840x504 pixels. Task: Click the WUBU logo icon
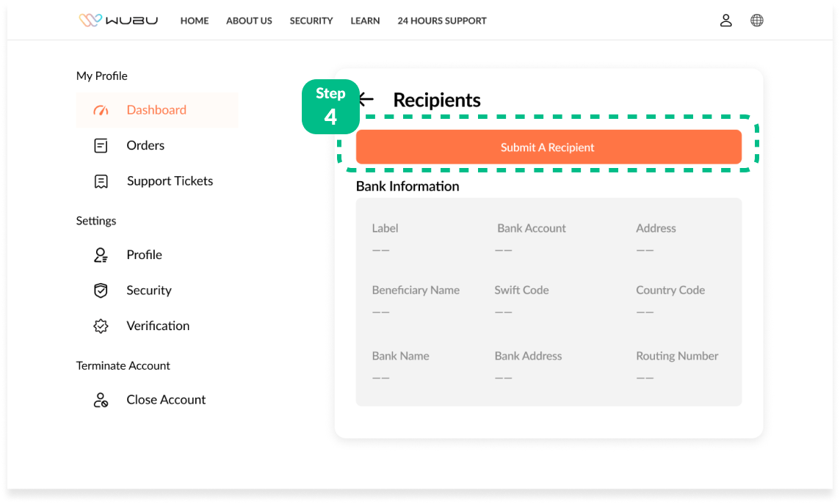90,21
